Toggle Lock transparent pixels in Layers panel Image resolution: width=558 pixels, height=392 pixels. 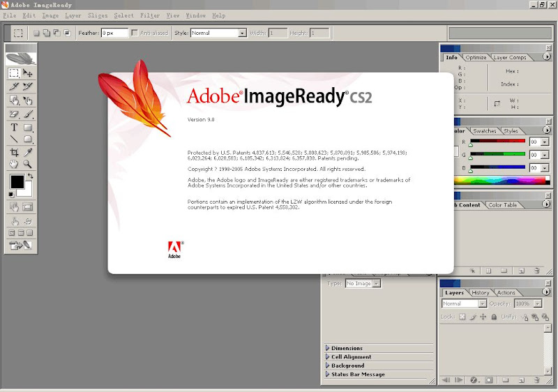point(462,317)
